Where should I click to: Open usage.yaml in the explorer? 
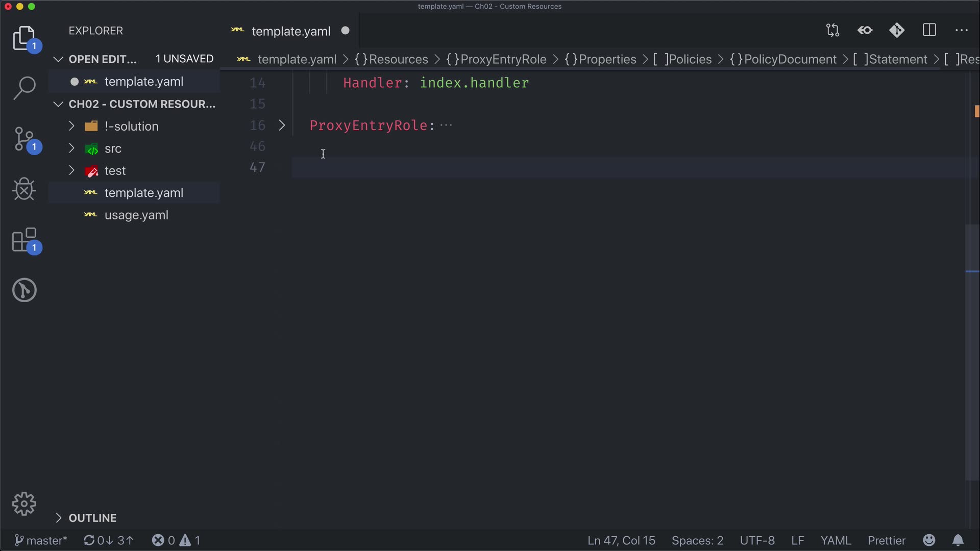136,215
